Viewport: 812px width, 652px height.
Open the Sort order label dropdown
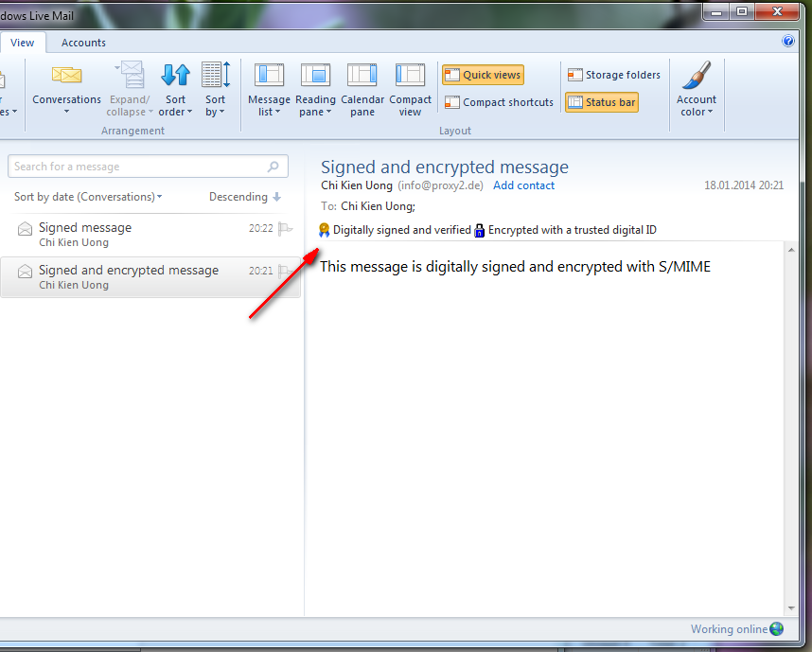click(175, 106)
